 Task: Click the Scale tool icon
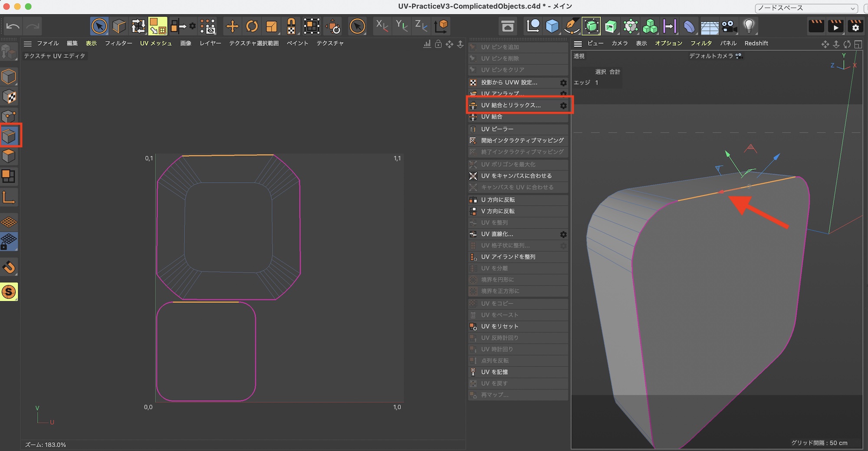coord(271,26)
